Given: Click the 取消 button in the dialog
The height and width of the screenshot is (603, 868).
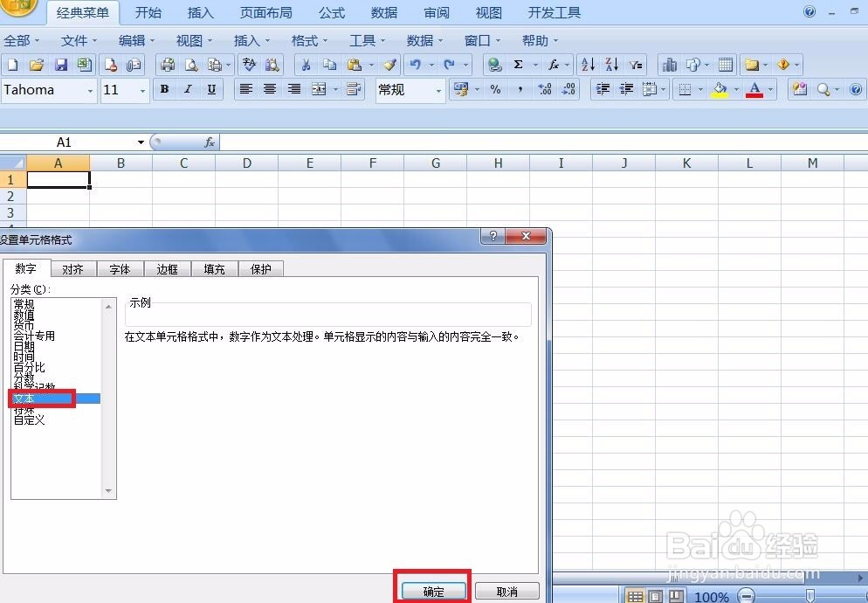Looking at the screenshot, I should click(x=506, y=591).
